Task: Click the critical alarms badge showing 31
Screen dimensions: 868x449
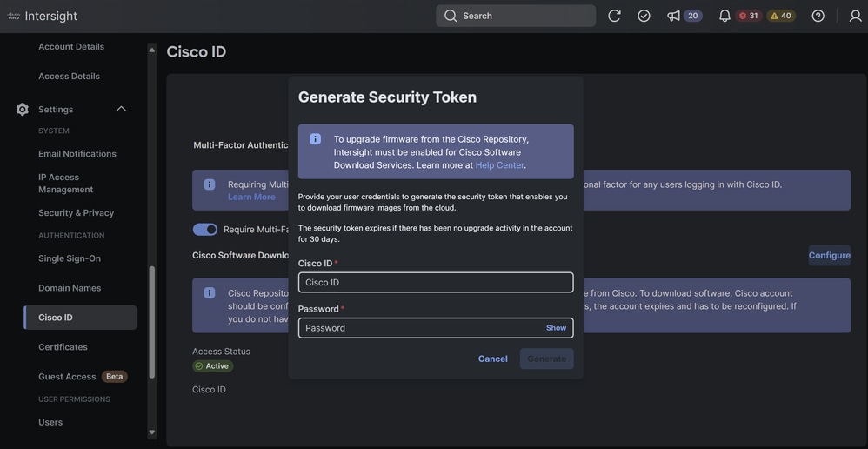Action: (x=749, y=16)
